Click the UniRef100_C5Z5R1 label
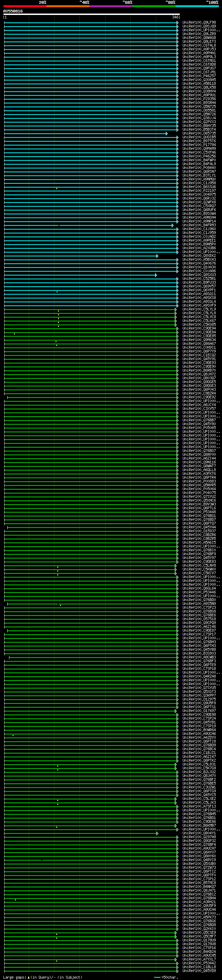Viewport: 222px width, 980px height. [x=199, y=278]
